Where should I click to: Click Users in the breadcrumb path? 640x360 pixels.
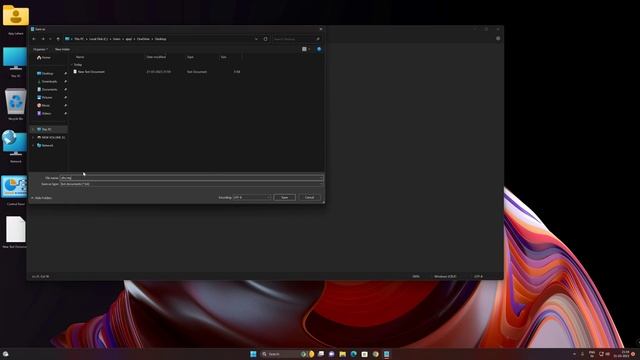pyautogui.click(x=117, y=39)
